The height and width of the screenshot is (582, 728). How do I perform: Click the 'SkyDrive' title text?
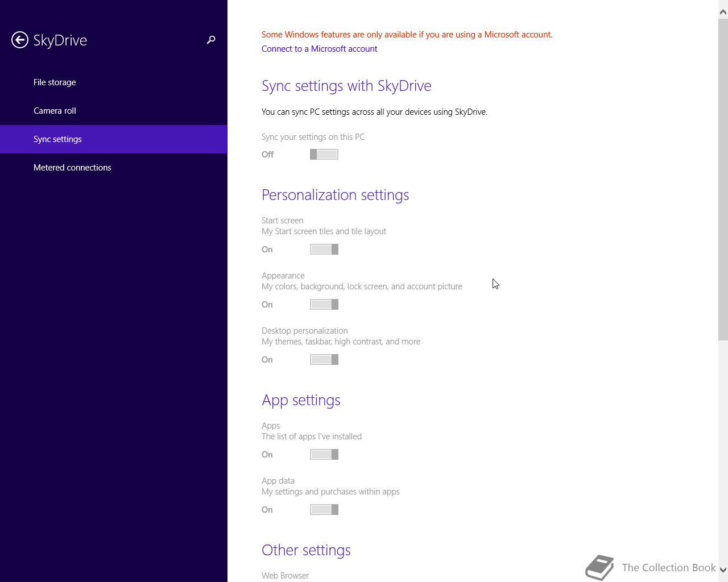click(60, 40)
